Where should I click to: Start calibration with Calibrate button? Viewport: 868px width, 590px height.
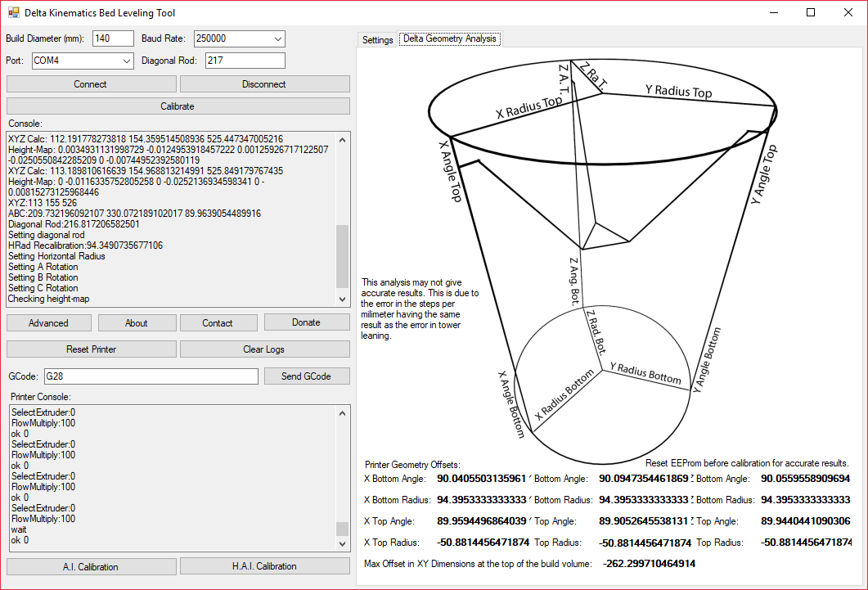click(x=178, y=106)
